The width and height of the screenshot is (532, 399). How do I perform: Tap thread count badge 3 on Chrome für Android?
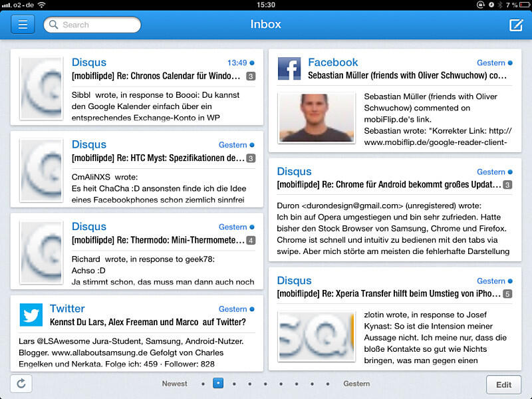(507, 185)
